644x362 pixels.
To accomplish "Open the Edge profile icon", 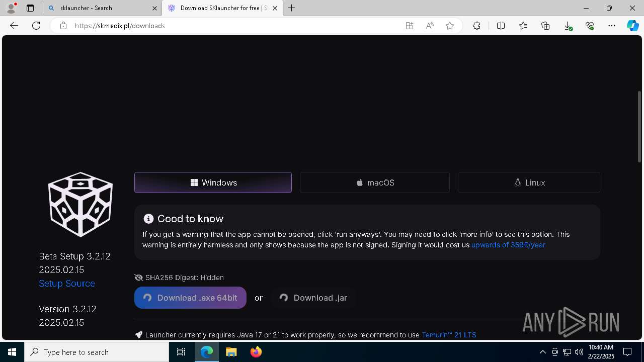I will (11, 8).
